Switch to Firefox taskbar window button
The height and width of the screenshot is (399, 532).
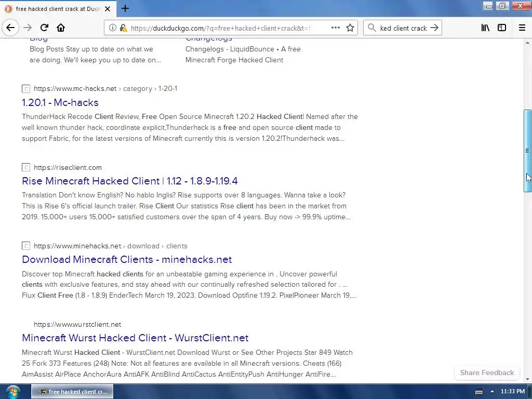coord(72,392)
